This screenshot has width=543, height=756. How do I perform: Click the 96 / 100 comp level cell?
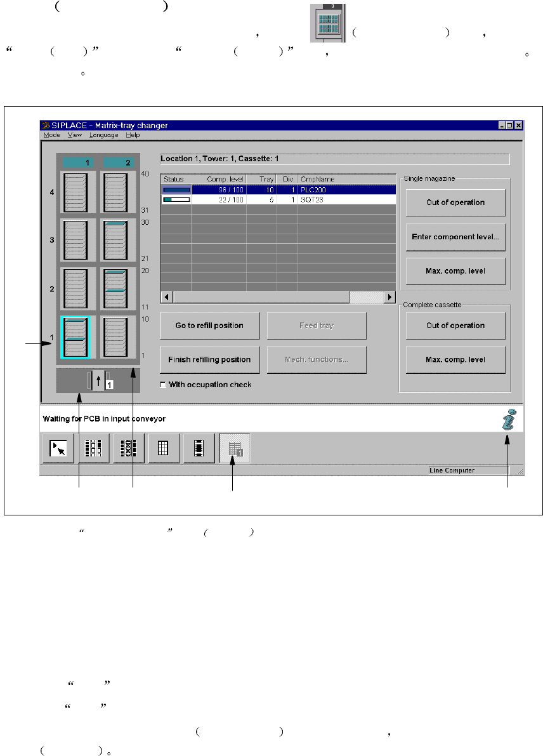pos(219,190)
